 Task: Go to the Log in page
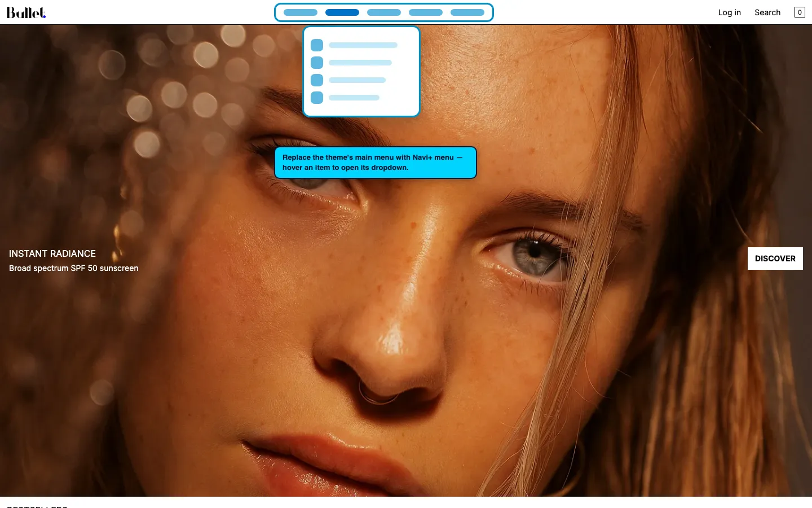point(729,12)
